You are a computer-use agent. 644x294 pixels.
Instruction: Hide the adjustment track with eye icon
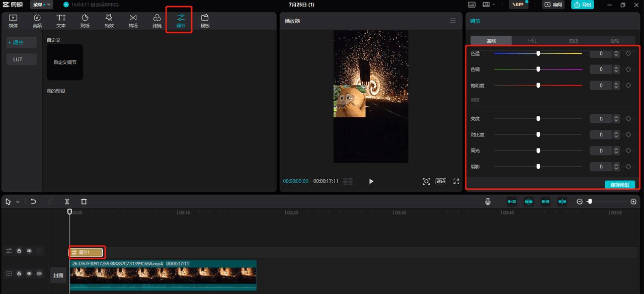(29, 251)
